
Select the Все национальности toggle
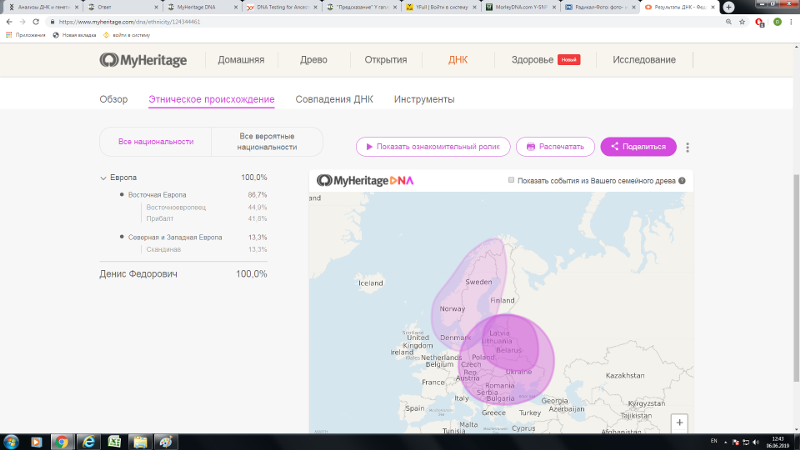point(156,142)
